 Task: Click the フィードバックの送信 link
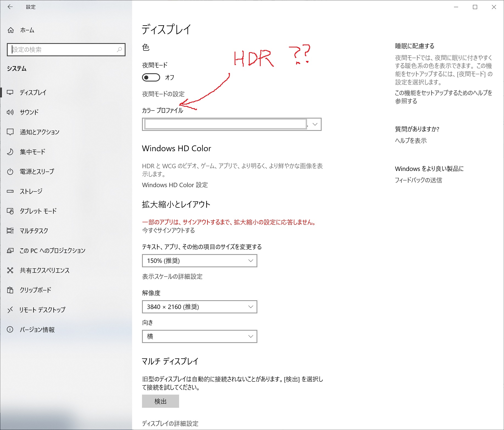(418, 180)
